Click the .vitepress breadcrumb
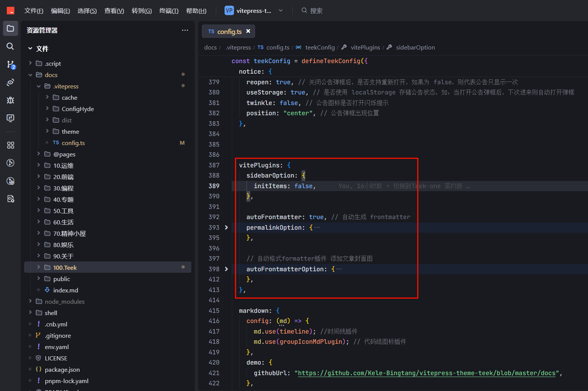The width and height of the screenshot is (588, 391). point(238,47)
